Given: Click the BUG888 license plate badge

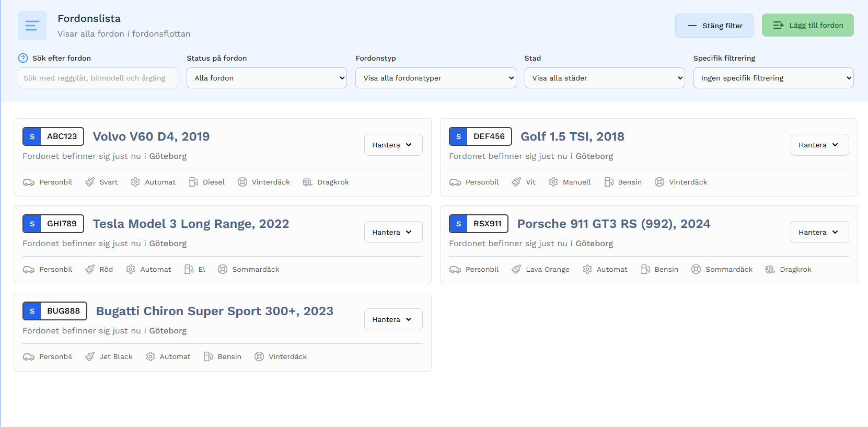Looking at the screenshot, I should click(x=55, y=311).
